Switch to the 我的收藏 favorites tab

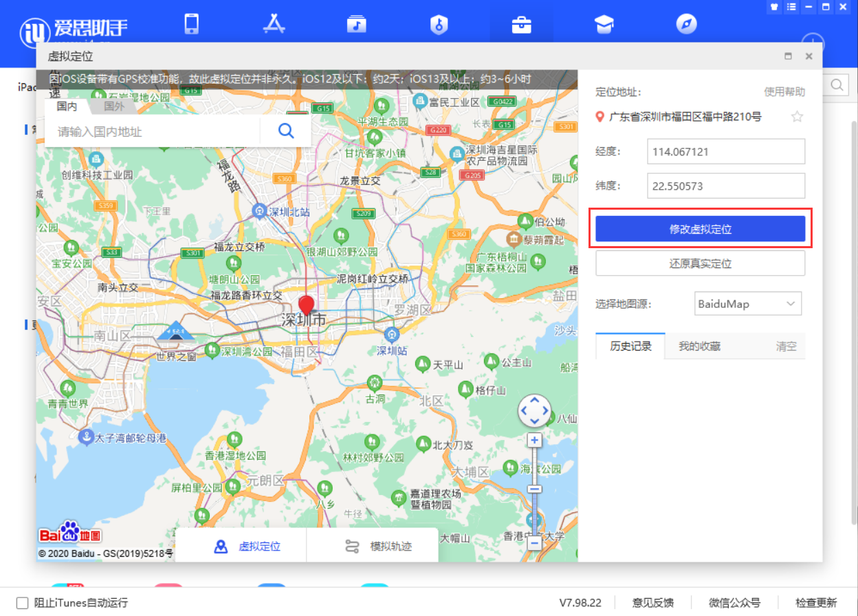coord(699,346)
